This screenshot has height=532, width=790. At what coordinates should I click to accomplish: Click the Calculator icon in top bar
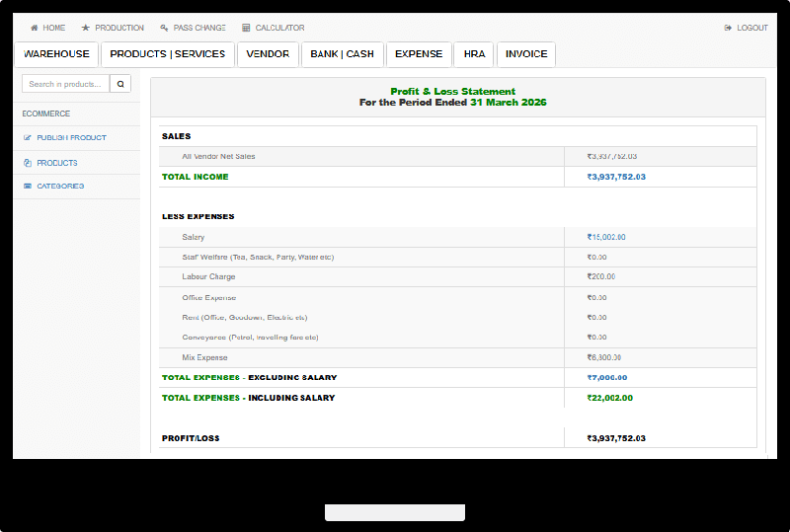(246, 28)
